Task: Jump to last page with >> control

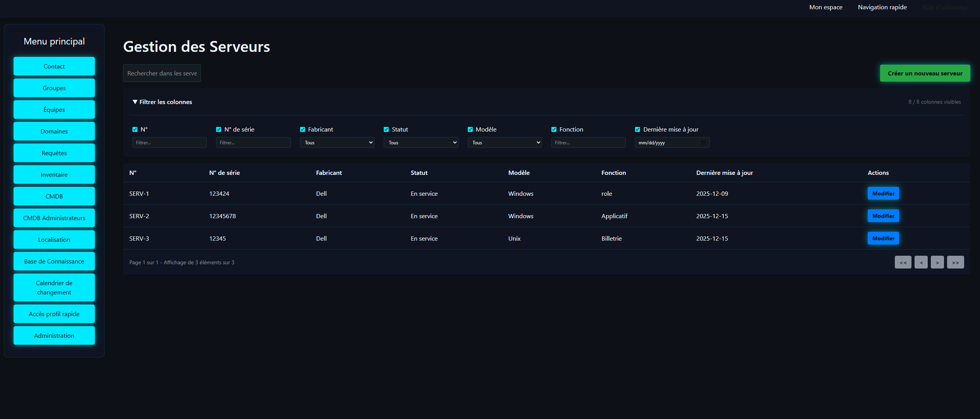Action: (x=955, y=262)
